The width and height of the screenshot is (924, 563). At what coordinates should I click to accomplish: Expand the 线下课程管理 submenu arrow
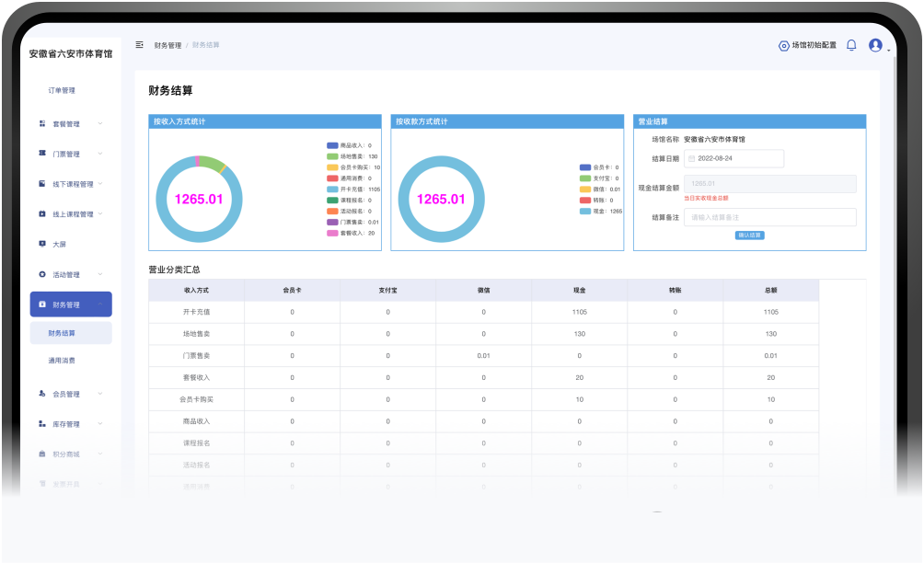click(x=100, y=184)
